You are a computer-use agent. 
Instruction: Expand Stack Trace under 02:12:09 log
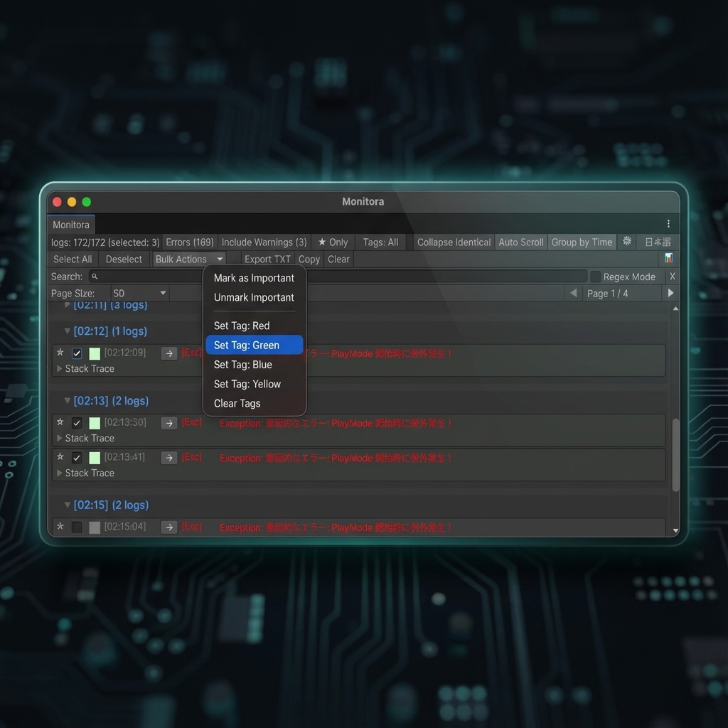point(60,369)
